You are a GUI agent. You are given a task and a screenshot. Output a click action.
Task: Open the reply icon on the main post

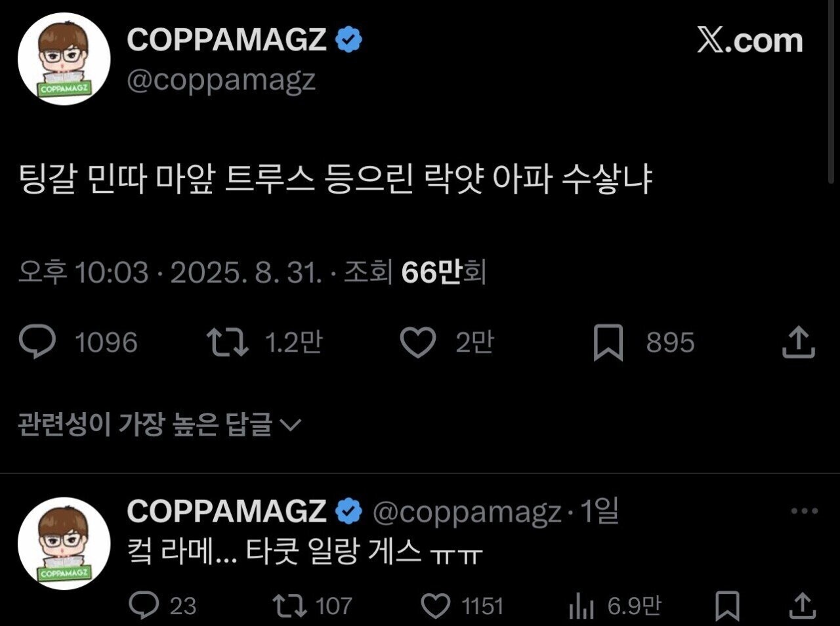point(38,343)
